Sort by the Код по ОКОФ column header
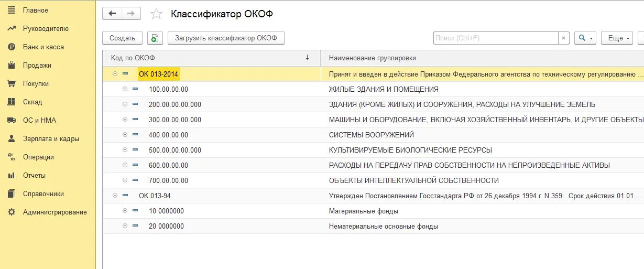 tap(210, 58)
